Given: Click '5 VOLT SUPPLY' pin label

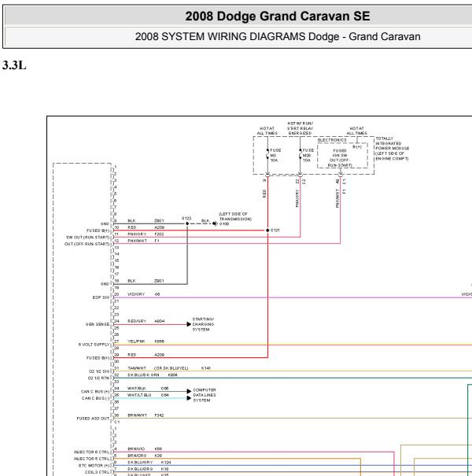Looking at the screenshot, I should [x=94, y=345].
